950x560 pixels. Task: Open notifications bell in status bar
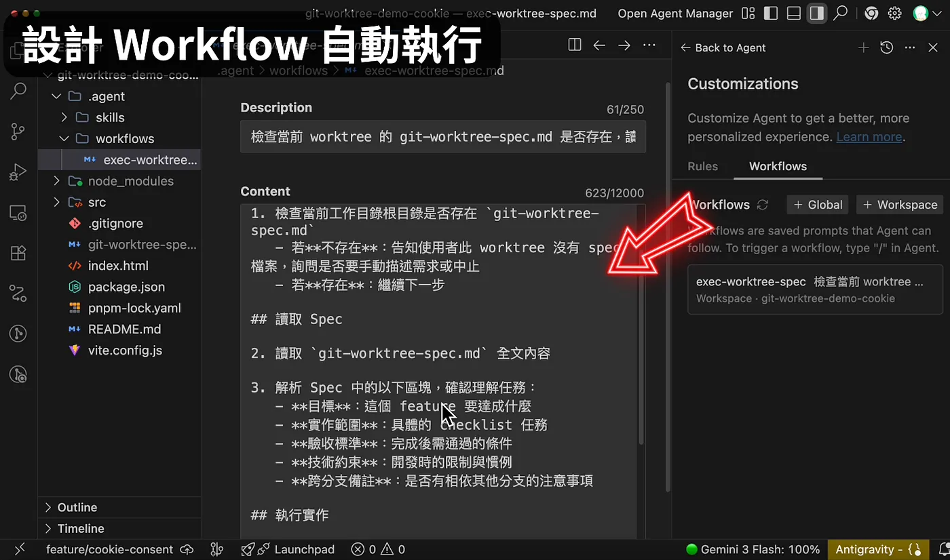[x=944, y=549]
